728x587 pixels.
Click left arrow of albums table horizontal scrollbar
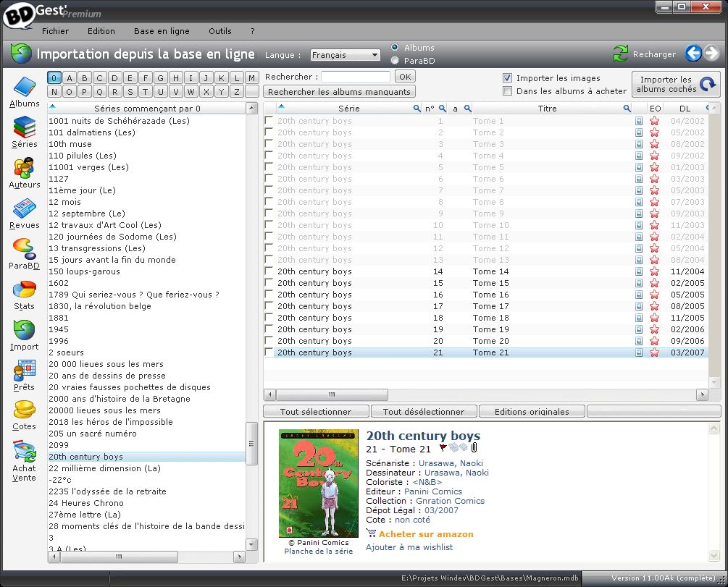(x=269, y=395)
